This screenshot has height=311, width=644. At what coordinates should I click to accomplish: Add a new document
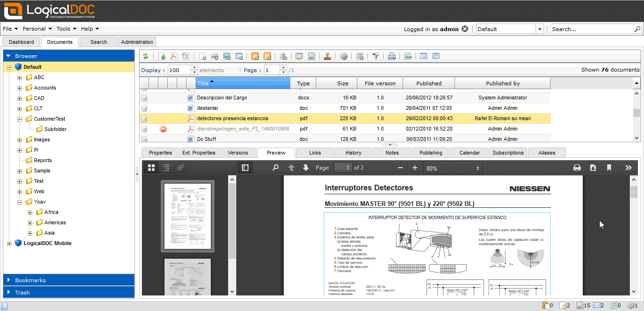tap(202, 56)
